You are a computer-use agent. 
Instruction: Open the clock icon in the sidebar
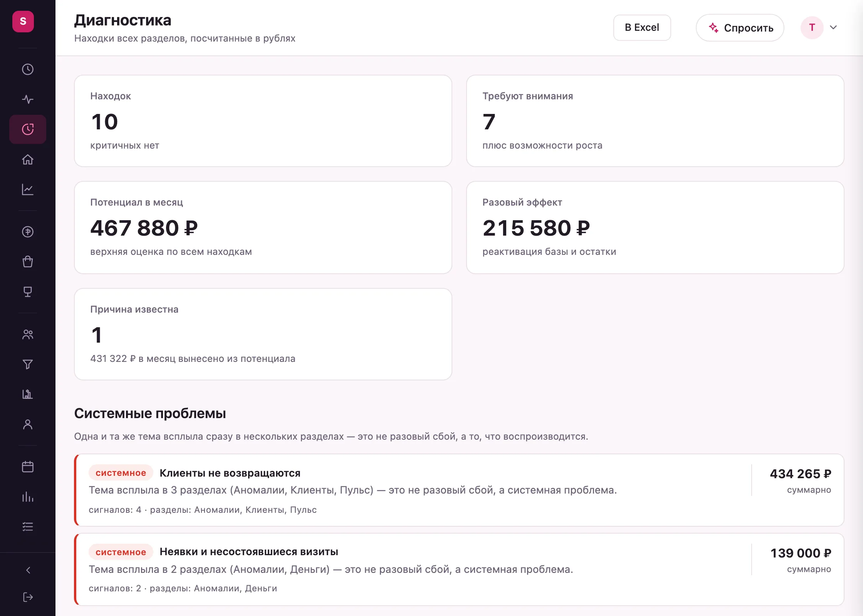click(28, 69)
